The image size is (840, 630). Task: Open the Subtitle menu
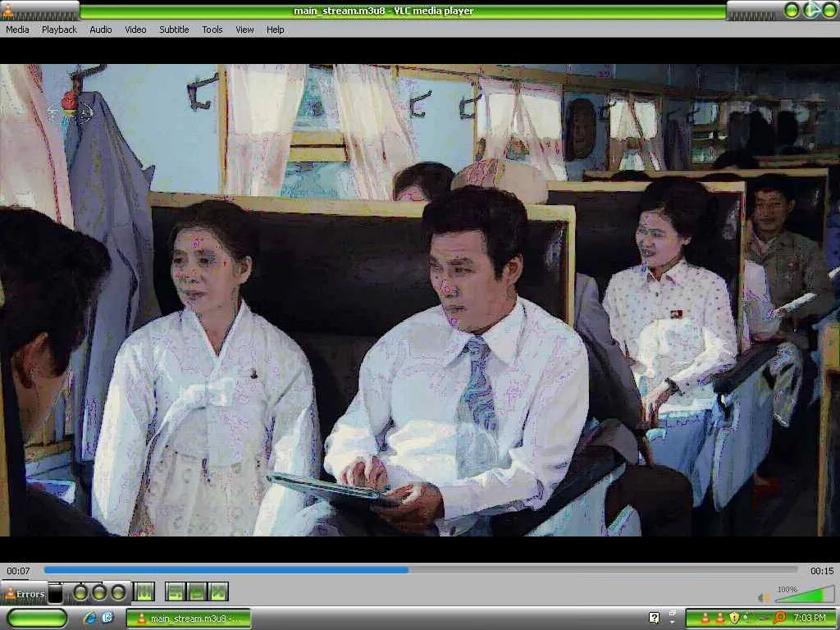pos(174,30)
